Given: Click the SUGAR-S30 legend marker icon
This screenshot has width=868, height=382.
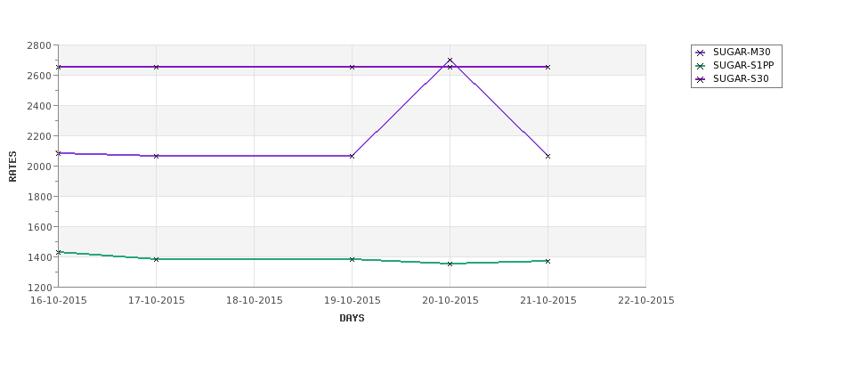Looking at the screenshot, I should pyautogui.click(x=701, y=79).
